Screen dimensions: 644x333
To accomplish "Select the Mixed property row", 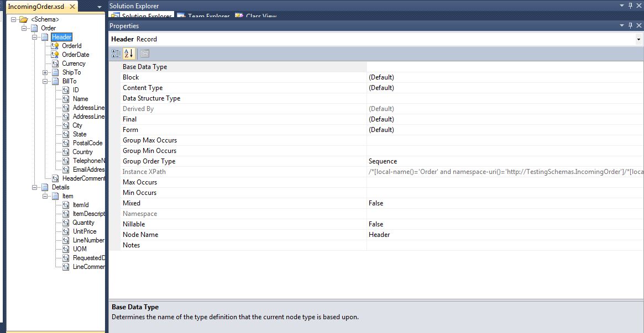I will point(376,203).
